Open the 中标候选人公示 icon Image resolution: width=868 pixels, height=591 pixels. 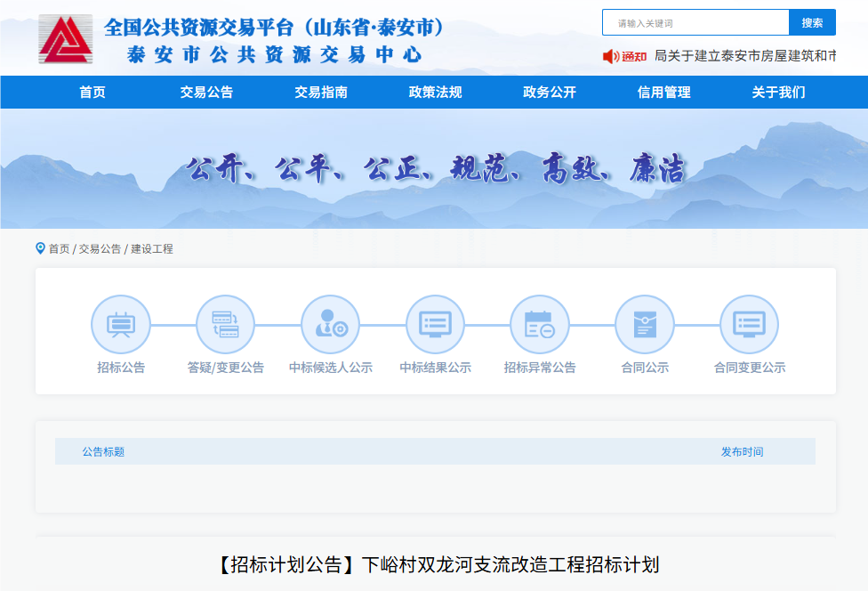point(331,325)
